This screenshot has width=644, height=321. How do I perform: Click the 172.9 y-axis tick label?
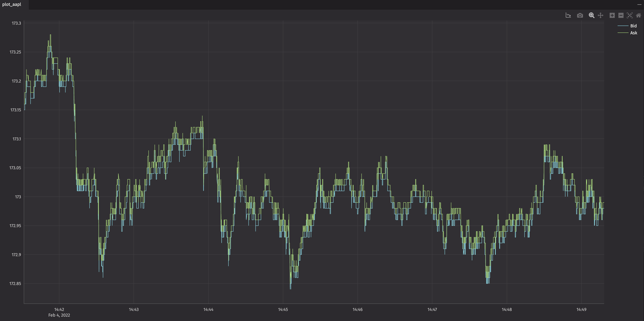pos(16,255)
